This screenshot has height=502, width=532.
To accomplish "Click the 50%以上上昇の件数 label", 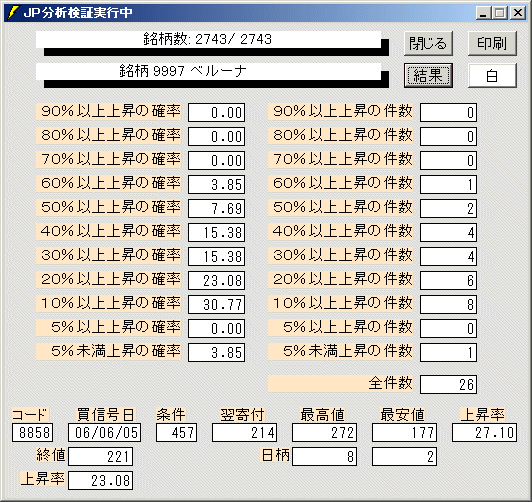I will [341, 207].
